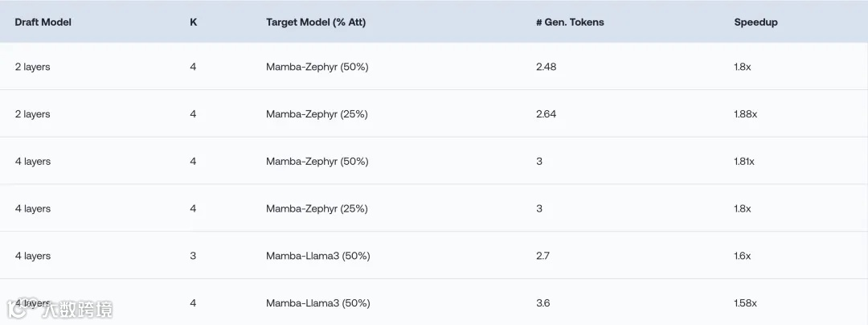This screenshot has width=868, height=325.
Task: Select Mamba-Llama3 (50%) in the 1.6x row
Action: (x=317, y=256)
